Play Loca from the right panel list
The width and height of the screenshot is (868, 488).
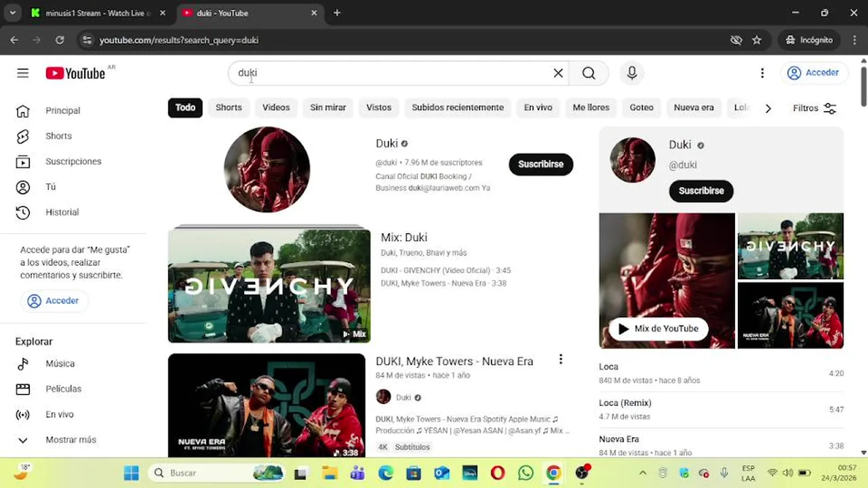point(722,373)
